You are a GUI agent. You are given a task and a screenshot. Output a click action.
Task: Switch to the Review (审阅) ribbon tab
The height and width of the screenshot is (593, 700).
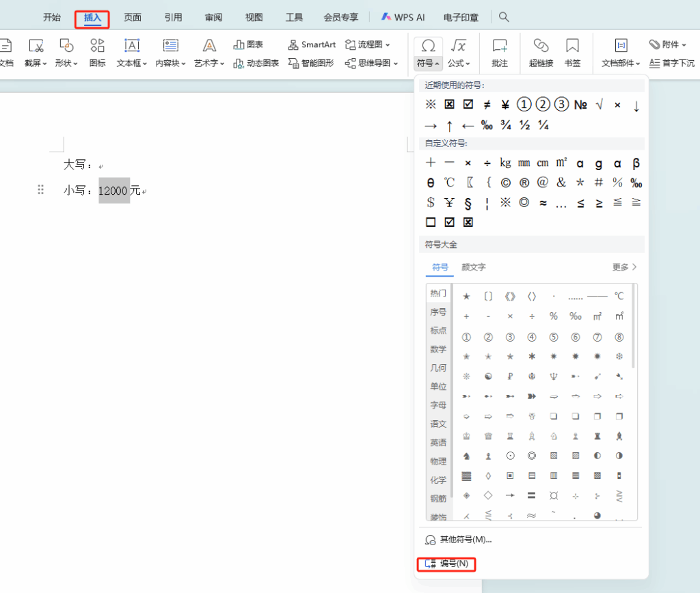213,18
